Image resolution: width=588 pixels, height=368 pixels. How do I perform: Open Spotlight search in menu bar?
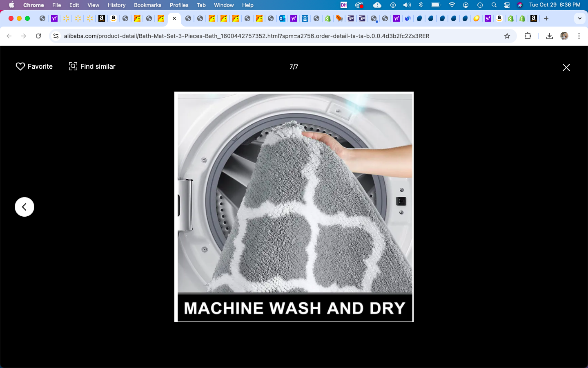point(494,5)
